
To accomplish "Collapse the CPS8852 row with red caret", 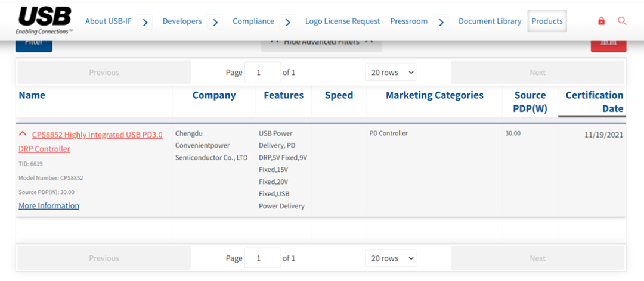I will point(23,134).
